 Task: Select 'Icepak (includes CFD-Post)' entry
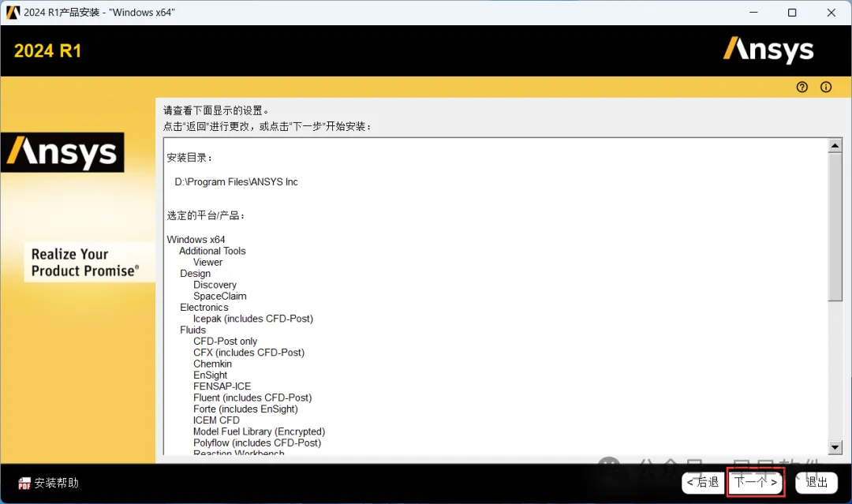[253, 319]
